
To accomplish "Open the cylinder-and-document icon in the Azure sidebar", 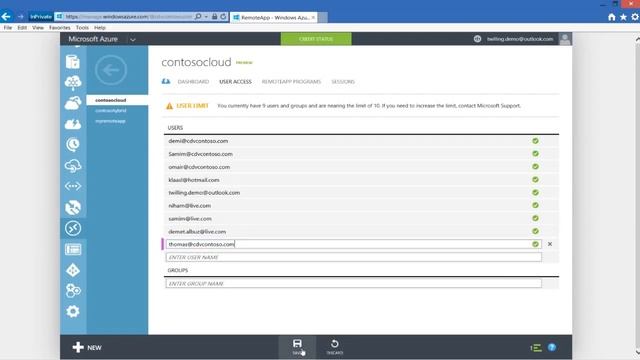I will [x=73, y=62].
